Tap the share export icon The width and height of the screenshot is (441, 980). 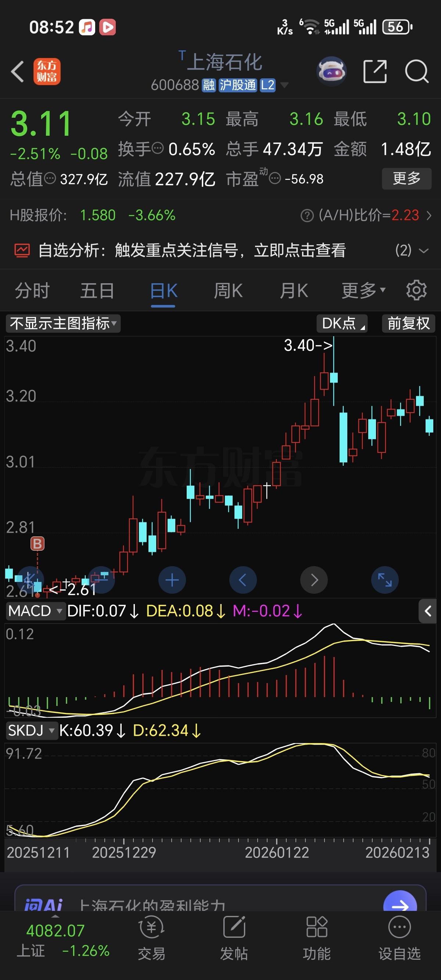click(375, 71)
